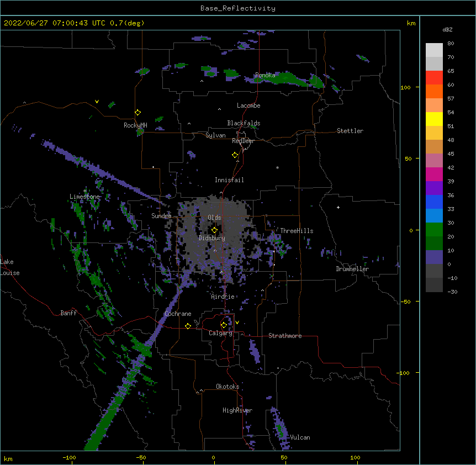This screenshot has height=465, width=476.
Task: Click the white asterisk marker east of Innisfail
Action: [x=277, y=167]
